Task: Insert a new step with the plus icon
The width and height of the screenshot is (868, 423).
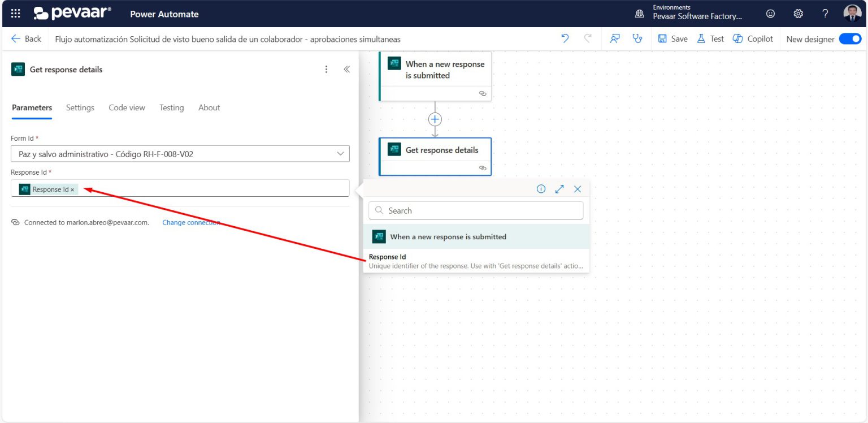Action: (x=435, y=119)
